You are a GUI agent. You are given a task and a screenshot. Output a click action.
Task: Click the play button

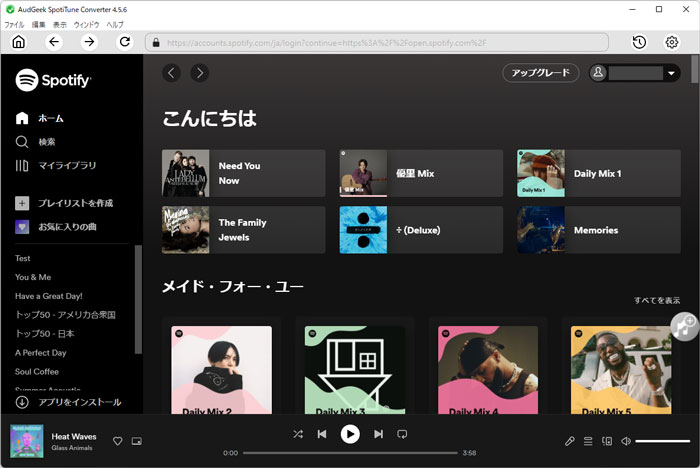pos(350,434)
